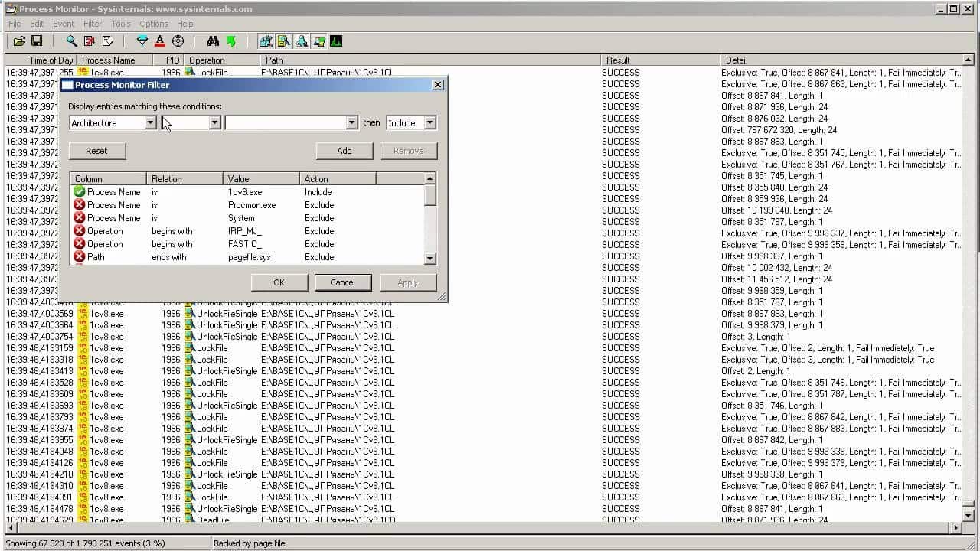Click main event list scroll down arrow

point(968,515)
